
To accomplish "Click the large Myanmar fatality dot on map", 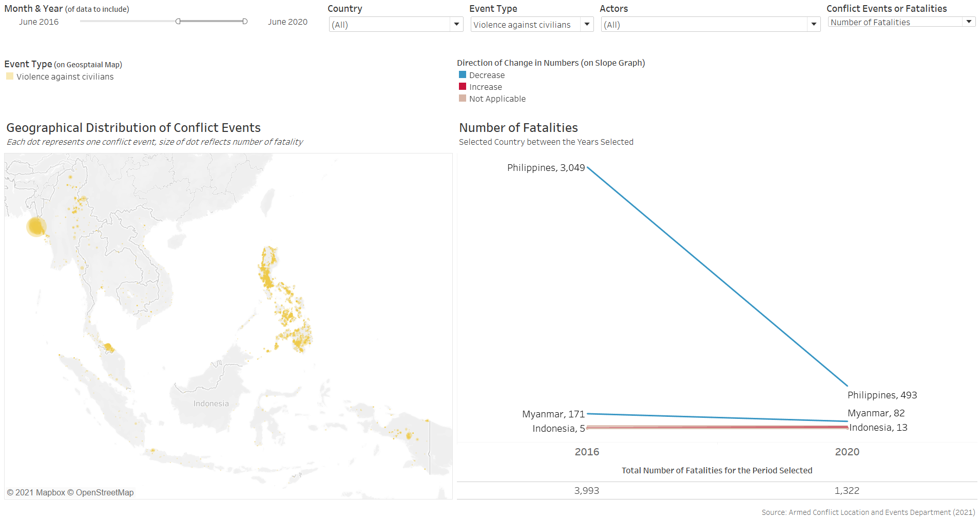I will (x=36, y=226).
